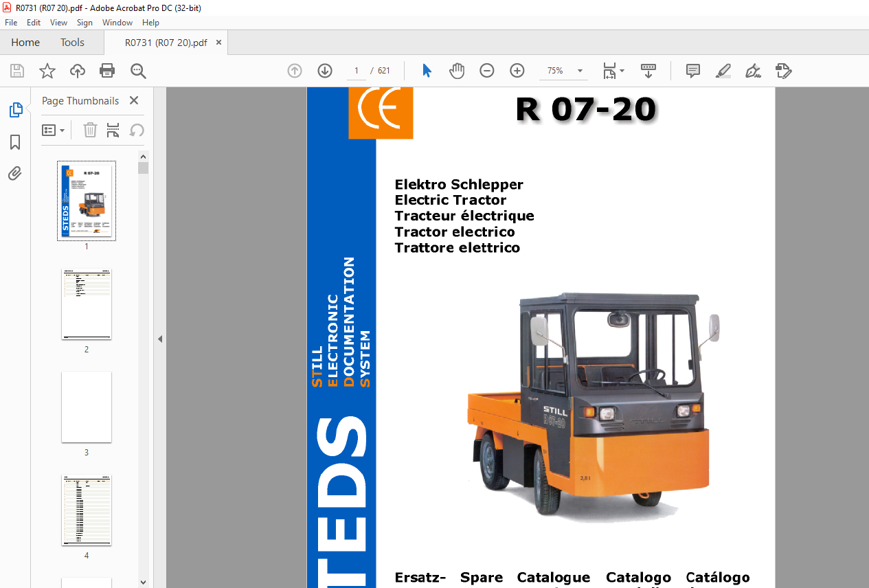869x588 pixels.
Task: Delete selected page with the trash icon
Action: (x=90, y=130)
